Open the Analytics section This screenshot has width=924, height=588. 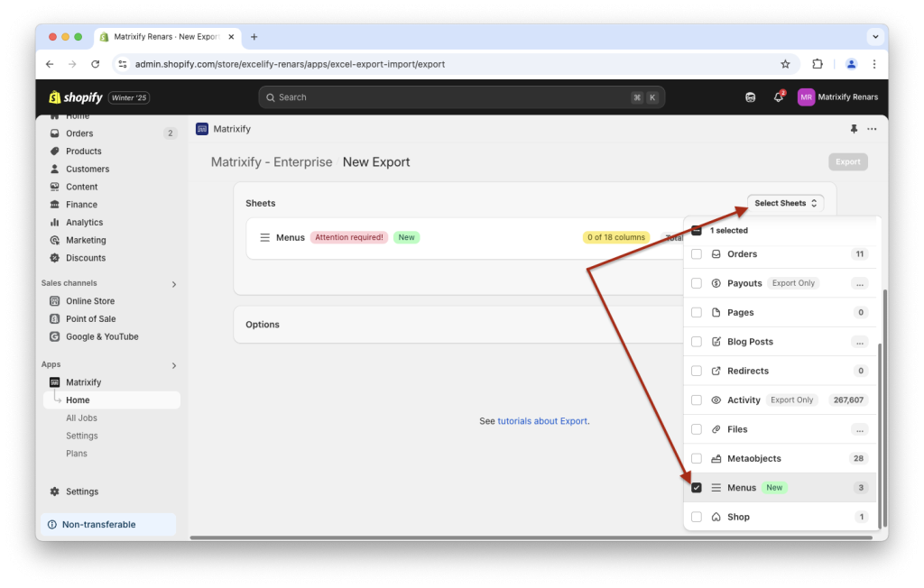pos(85,222)
